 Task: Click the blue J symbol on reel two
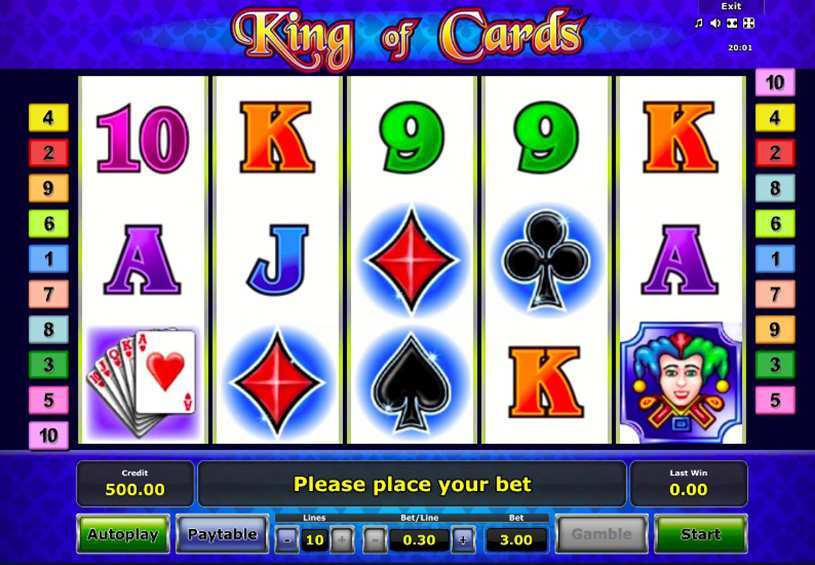tap(278, 260)
